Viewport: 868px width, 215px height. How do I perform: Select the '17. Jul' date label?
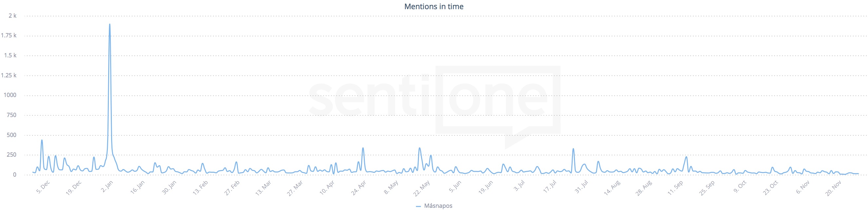pos(550,187)
